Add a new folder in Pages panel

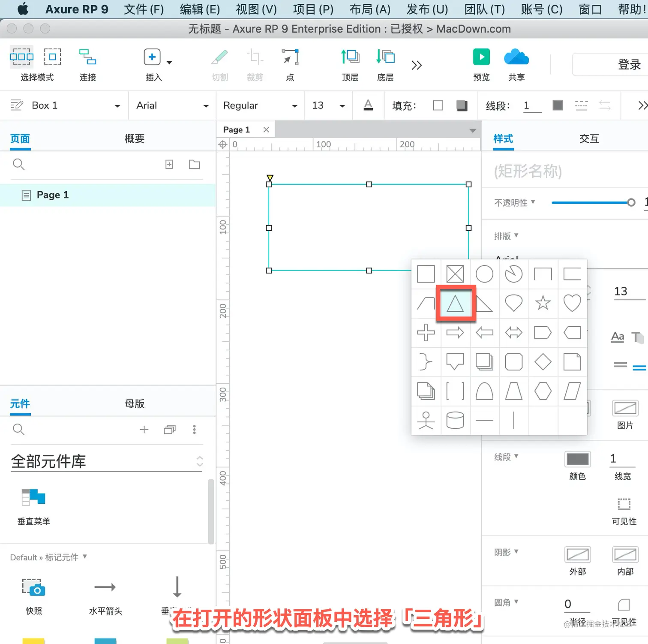(x=195, y=164)
